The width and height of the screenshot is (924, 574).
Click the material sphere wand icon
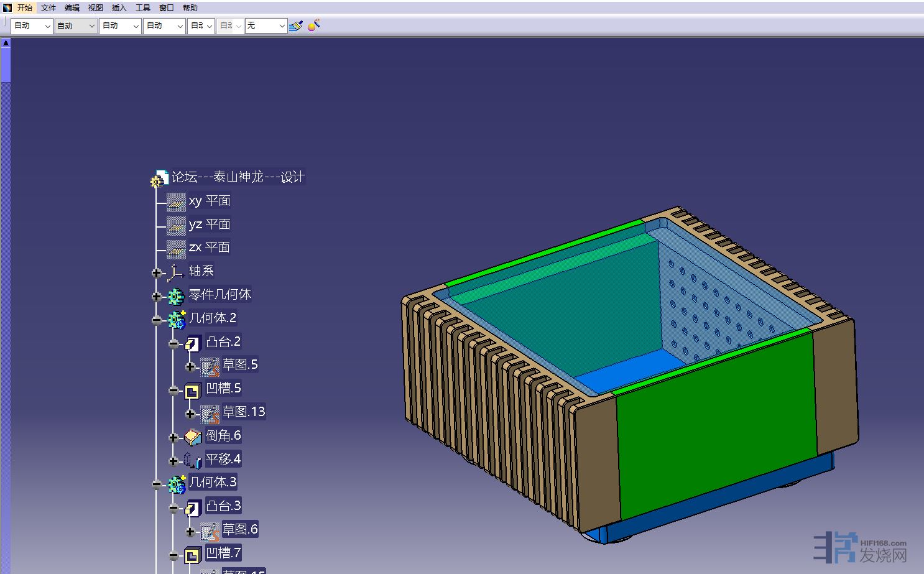[314, 25]
